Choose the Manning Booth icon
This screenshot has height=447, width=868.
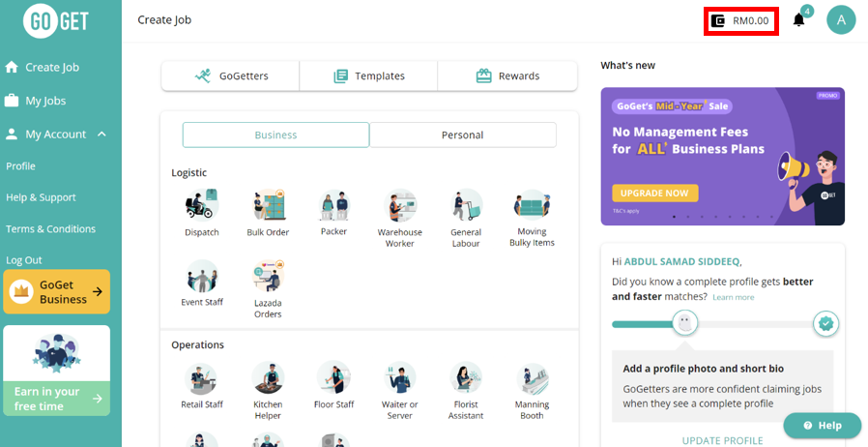pyautogui.click(x=532, y=377)
